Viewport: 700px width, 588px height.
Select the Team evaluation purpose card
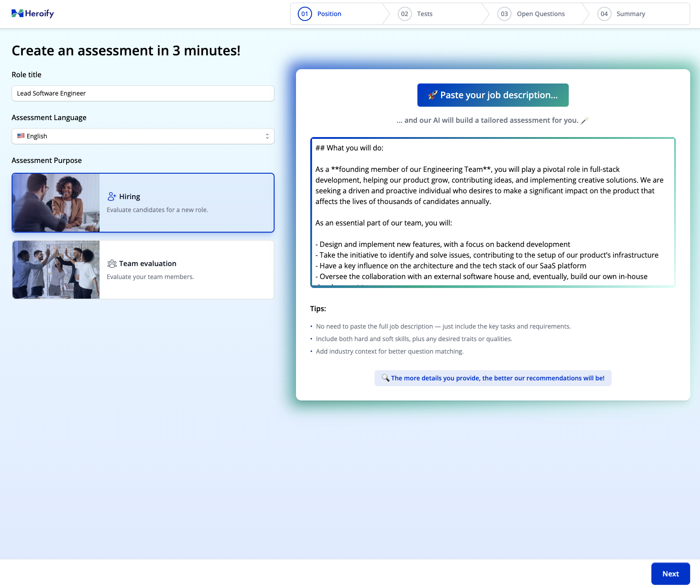click(x=186, y=270)
